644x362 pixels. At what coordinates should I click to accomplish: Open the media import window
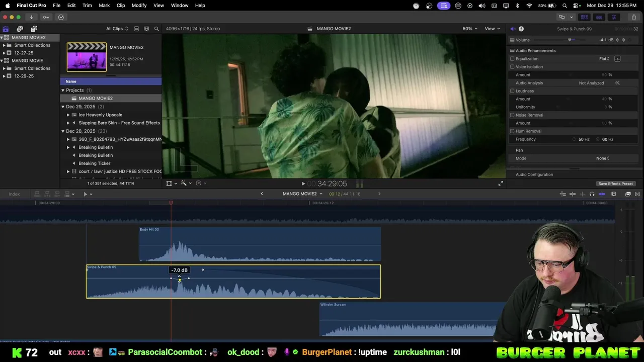(x=31, y=17)
